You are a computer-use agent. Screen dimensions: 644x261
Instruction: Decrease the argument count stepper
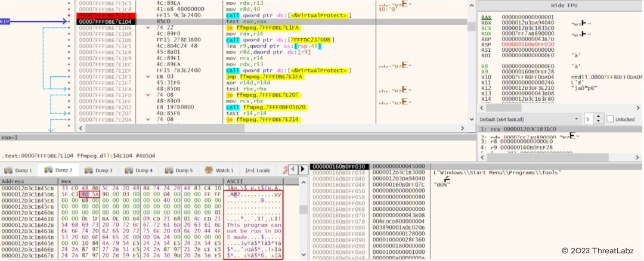(x=599, y=122)
